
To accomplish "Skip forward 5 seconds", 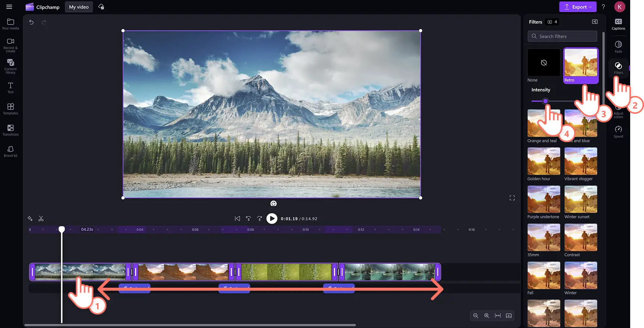I will [260, 219].
